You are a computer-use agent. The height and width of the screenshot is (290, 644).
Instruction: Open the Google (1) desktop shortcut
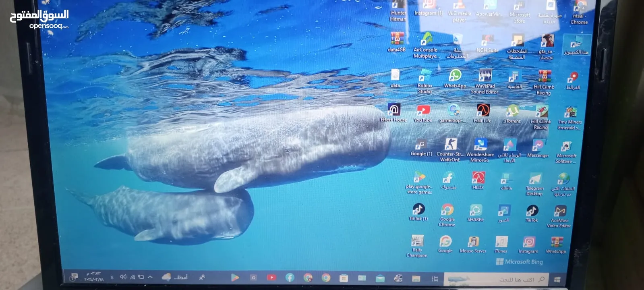[x=421, y=147]
